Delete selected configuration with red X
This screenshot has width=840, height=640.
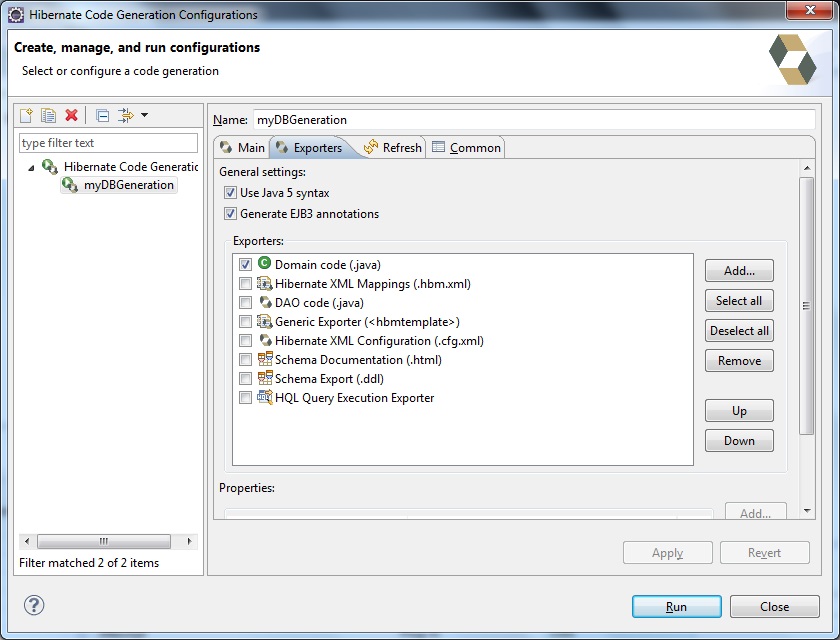[71, 115]
